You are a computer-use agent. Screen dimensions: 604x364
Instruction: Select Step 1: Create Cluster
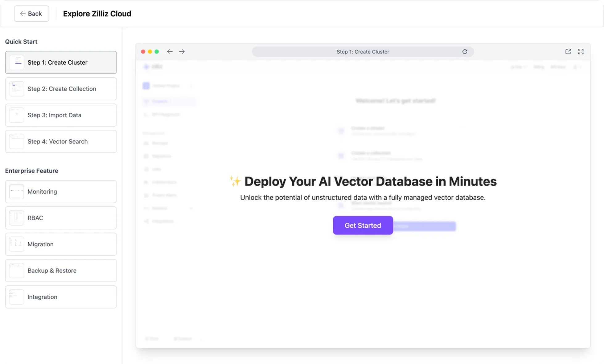tap(61, 63)
